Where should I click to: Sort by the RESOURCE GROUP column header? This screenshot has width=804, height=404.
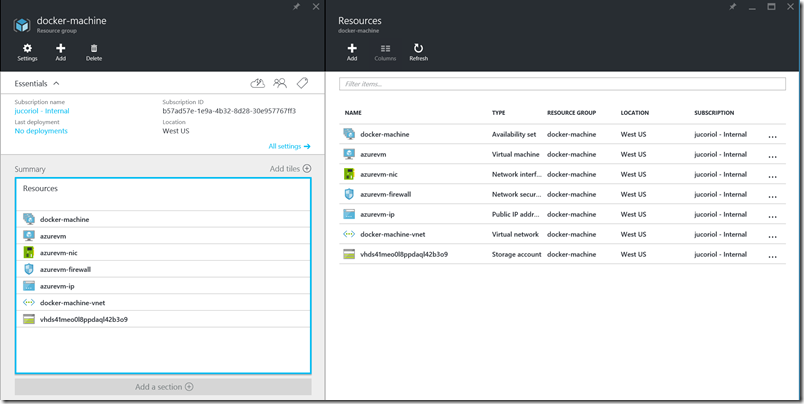571,113
